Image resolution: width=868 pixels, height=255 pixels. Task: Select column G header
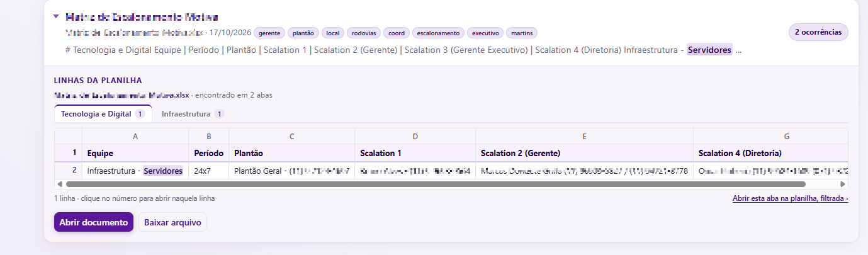coord(770,136)
